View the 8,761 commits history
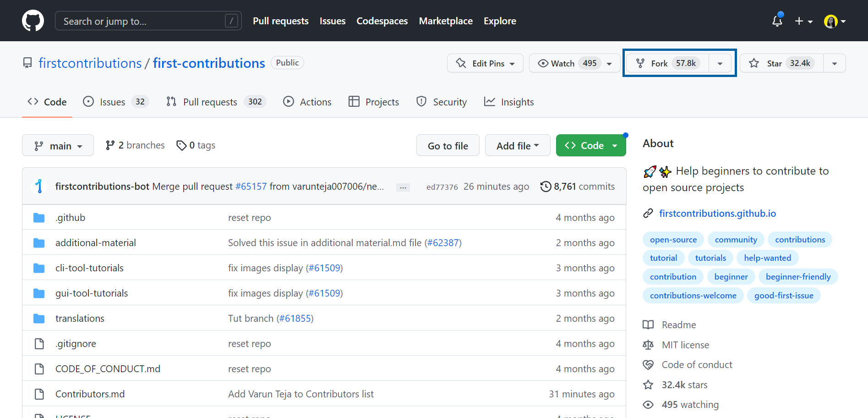This screenshot has width=868, height=418. (x=578, y=187)
